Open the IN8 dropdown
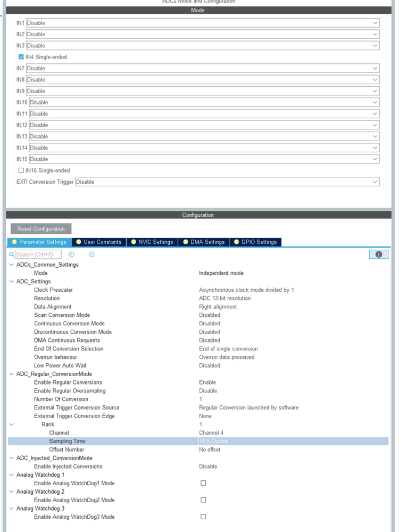 pos(203,80)
